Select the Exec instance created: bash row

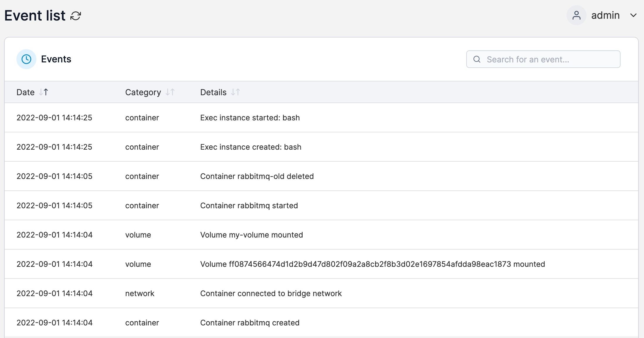pos(251,147)
